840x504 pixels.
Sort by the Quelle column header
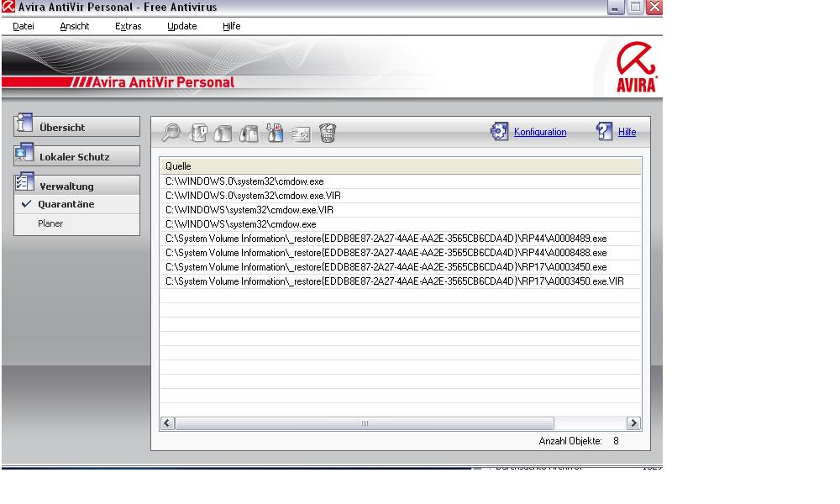[x=400, y=166]
